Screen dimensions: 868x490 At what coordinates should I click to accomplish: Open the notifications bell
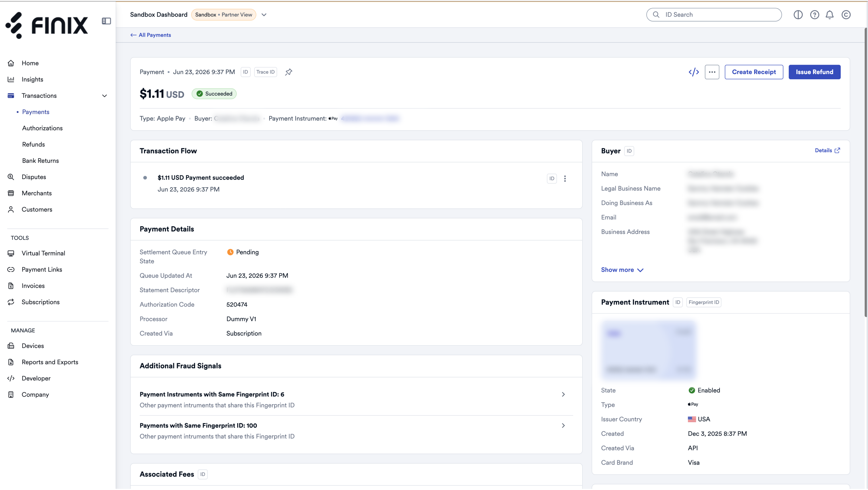[x=830, y=15]
